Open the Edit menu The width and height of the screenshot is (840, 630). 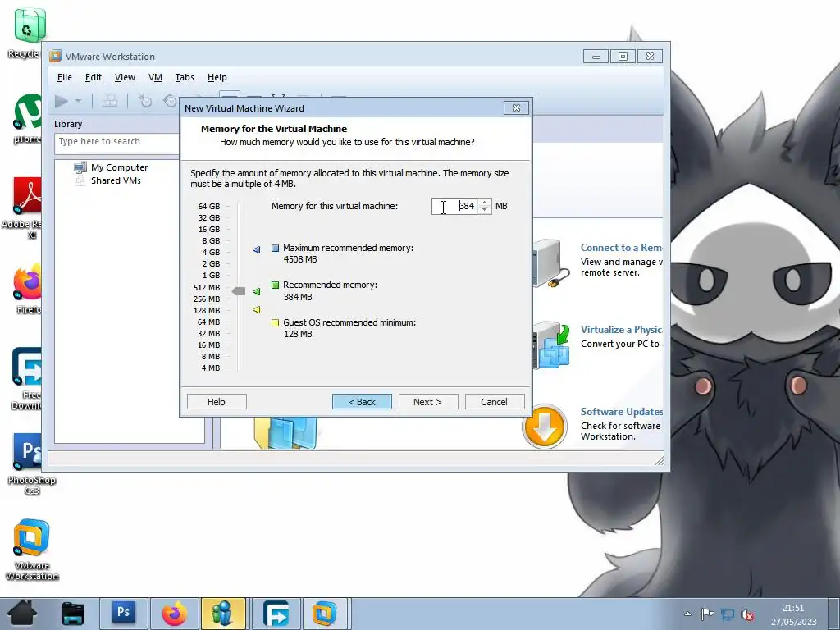[x=94, y=77]
